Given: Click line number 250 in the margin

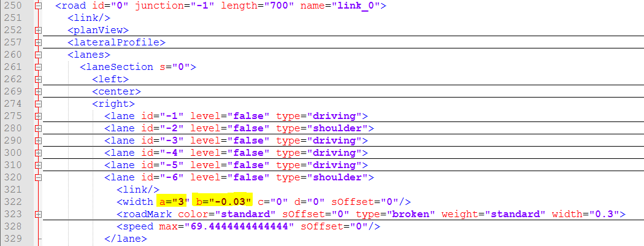Looking at the screenshot, I should (x=13, y=6).
